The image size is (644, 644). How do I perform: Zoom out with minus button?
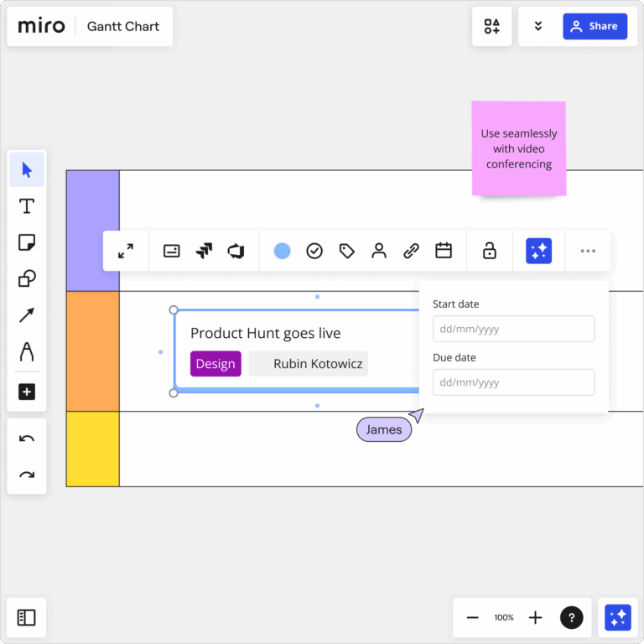[472, 617]
